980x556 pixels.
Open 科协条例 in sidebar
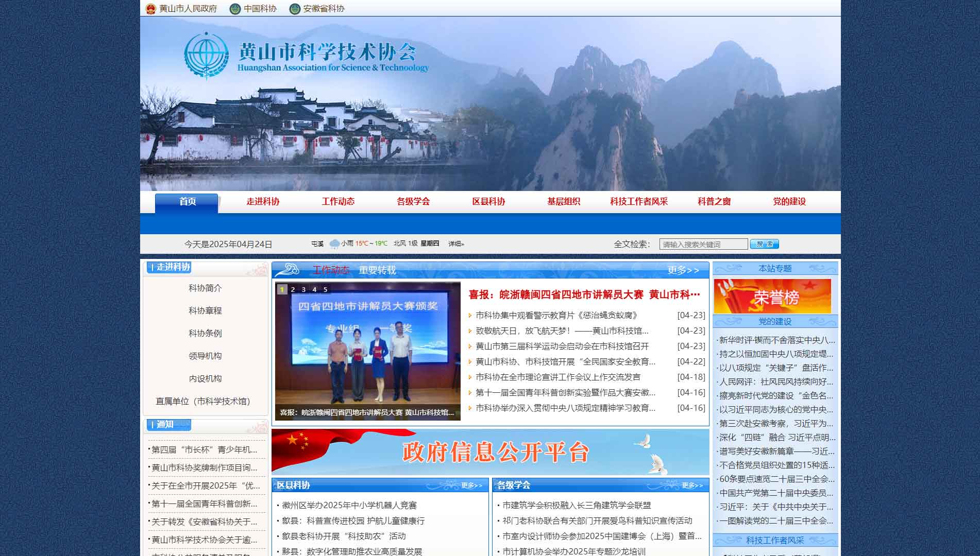[205, 334]
